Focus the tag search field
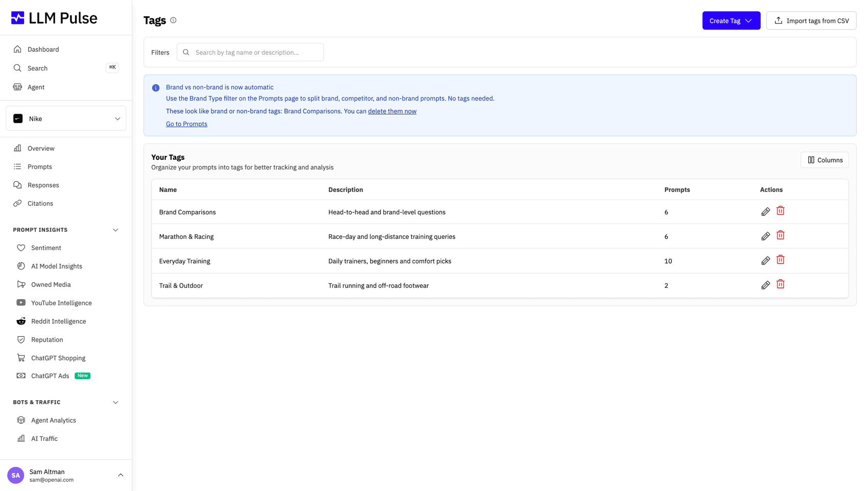The width and height of the screenshot is (868, 491). click(x=250, y=52)
